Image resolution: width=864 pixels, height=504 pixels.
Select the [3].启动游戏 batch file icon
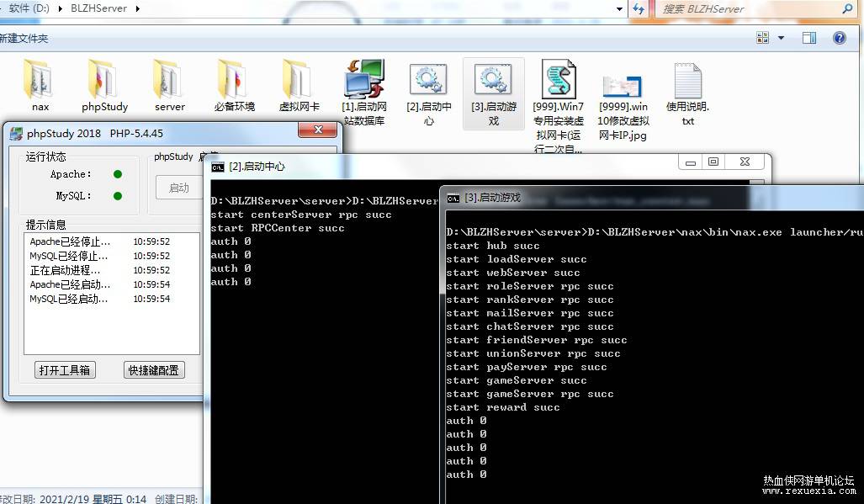(493, 79)
